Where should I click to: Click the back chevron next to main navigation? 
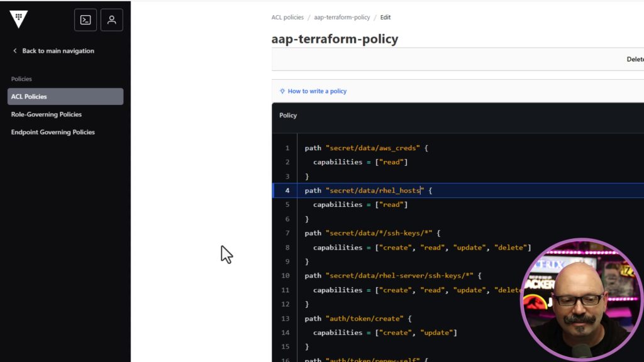pyautogui.click(x=15, y=51)
